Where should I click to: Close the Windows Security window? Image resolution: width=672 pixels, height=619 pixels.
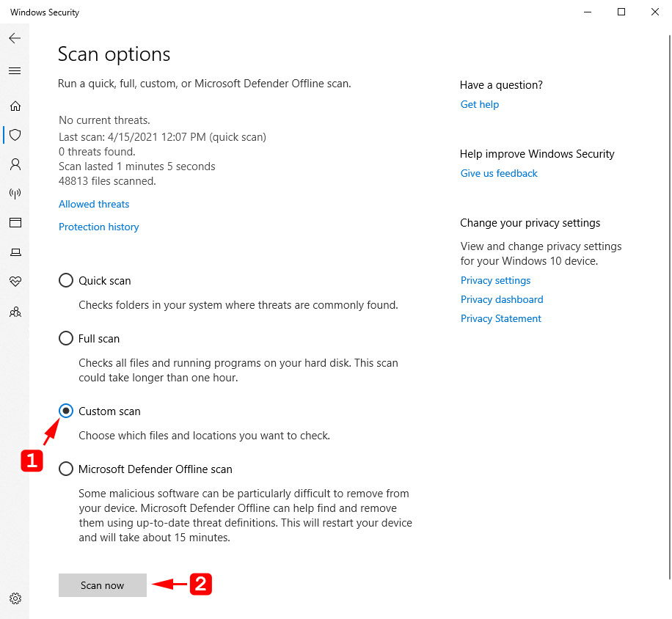[655, 12]
